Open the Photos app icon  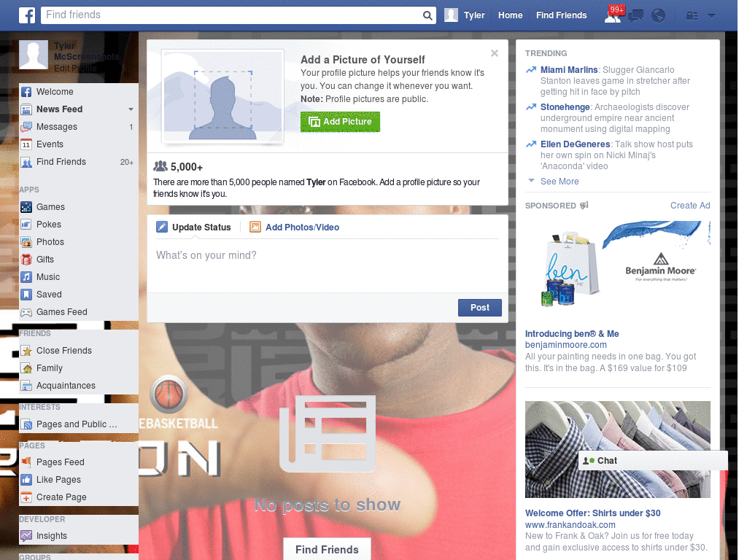coord(26,242)
